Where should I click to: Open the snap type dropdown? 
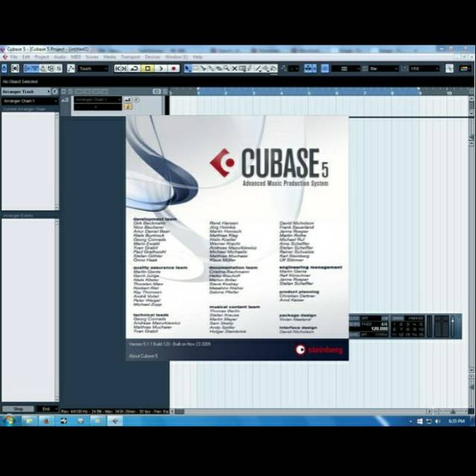click(x=345, y=68)
